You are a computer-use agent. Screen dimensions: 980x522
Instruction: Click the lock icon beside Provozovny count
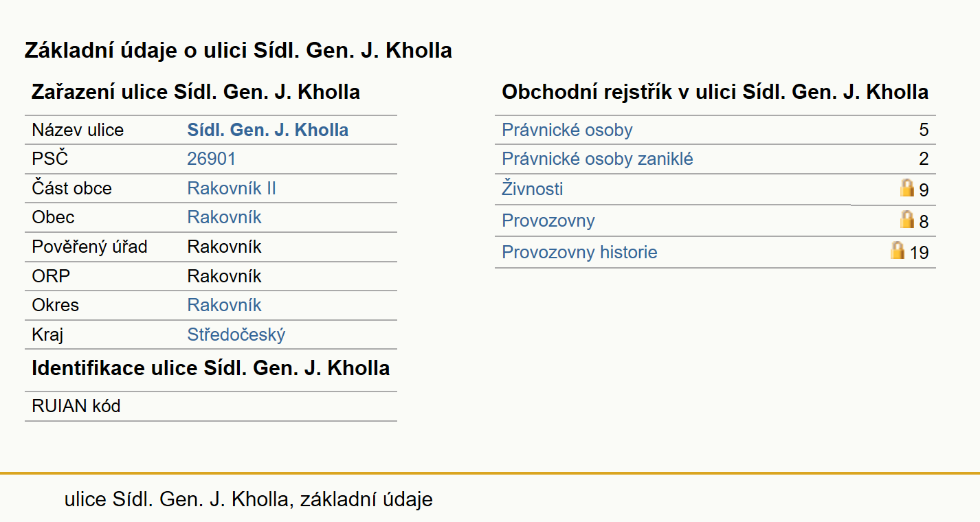pyautogui.click(x=907, y=220)
